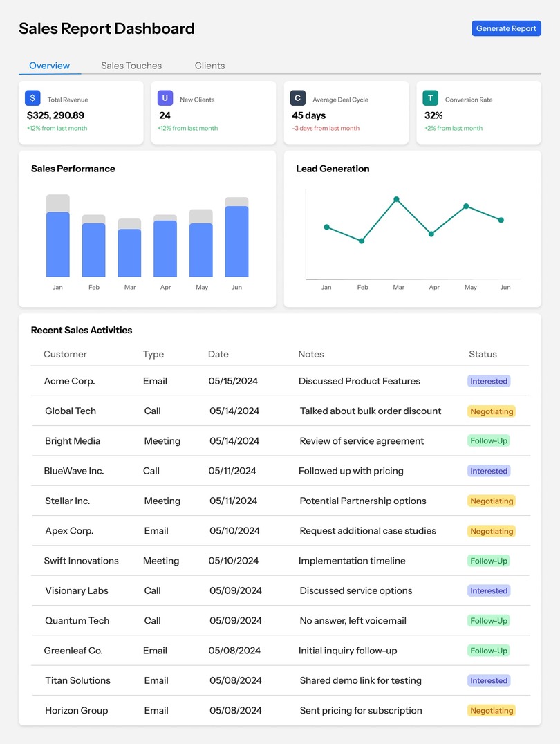The image size is (560, 744).
Task: Click the Interested badge for BlueWave Inc.
Action: pyautogui.click(x=489, y=471)
